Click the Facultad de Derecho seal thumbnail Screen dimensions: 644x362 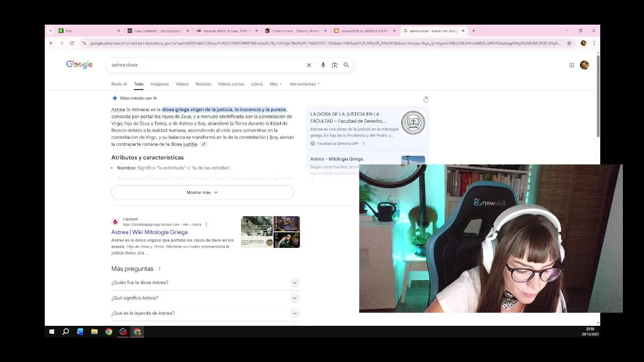[x=413, y=123]
